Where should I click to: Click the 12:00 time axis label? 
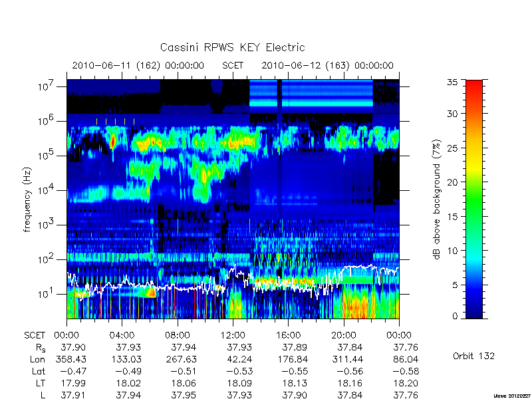(x=232, y=335)
